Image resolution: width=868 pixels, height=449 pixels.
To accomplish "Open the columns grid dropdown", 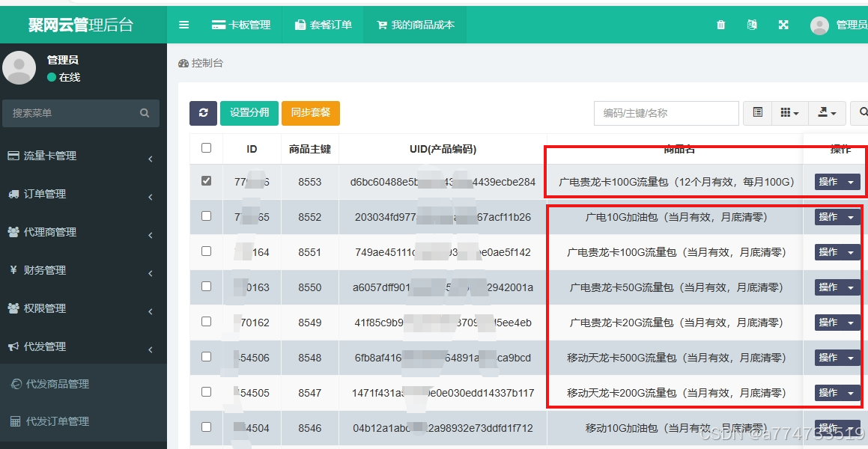I will 790,113.
